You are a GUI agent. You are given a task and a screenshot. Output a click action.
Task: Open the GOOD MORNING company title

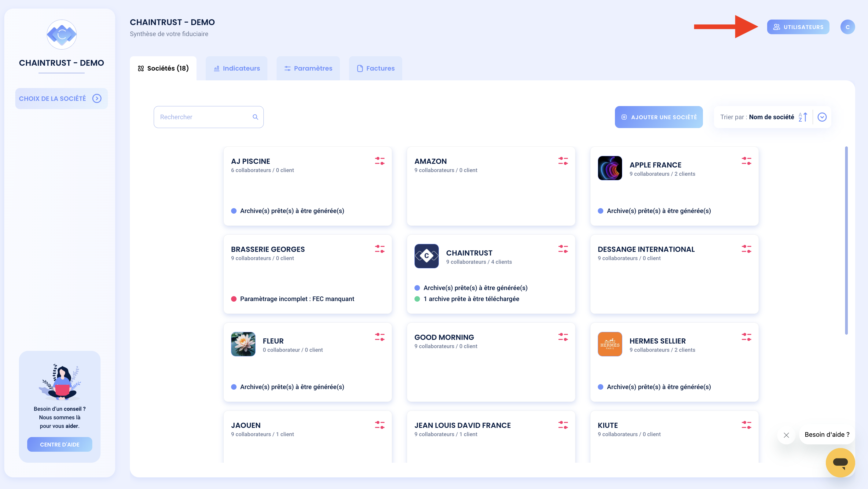click(444, 337)
